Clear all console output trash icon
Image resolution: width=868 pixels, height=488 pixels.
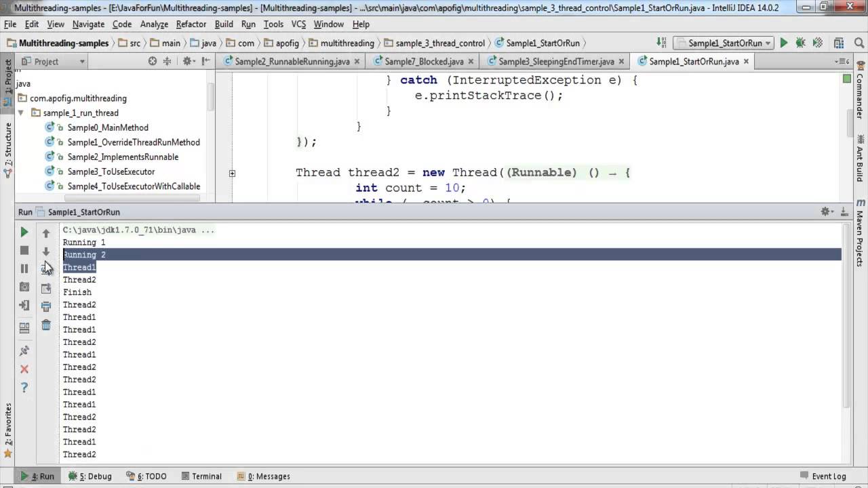46,325
